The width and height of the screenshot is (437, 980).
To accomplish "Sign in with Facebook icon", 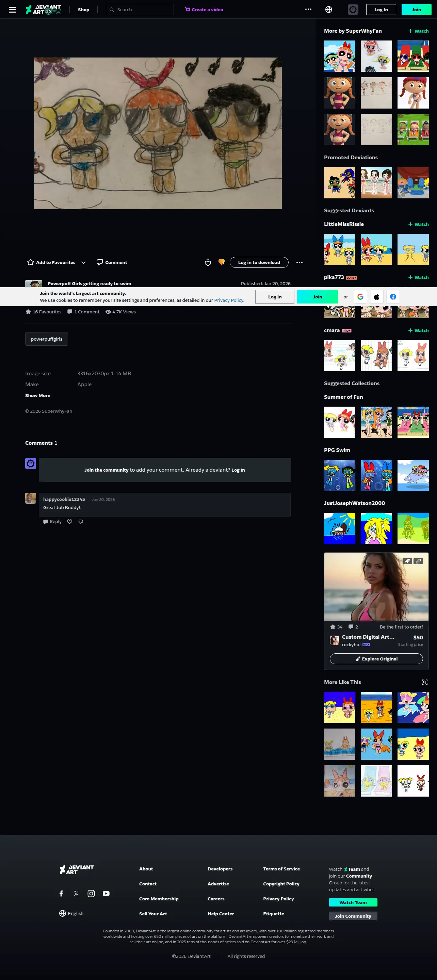I will [x=393, y=297].
